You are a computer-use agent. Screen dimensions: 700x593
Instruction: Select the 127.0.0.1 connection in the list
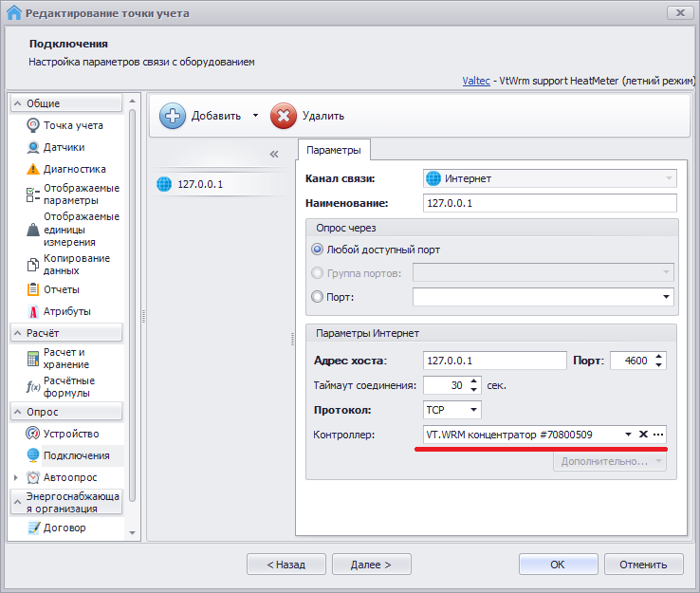pos(199,184)
